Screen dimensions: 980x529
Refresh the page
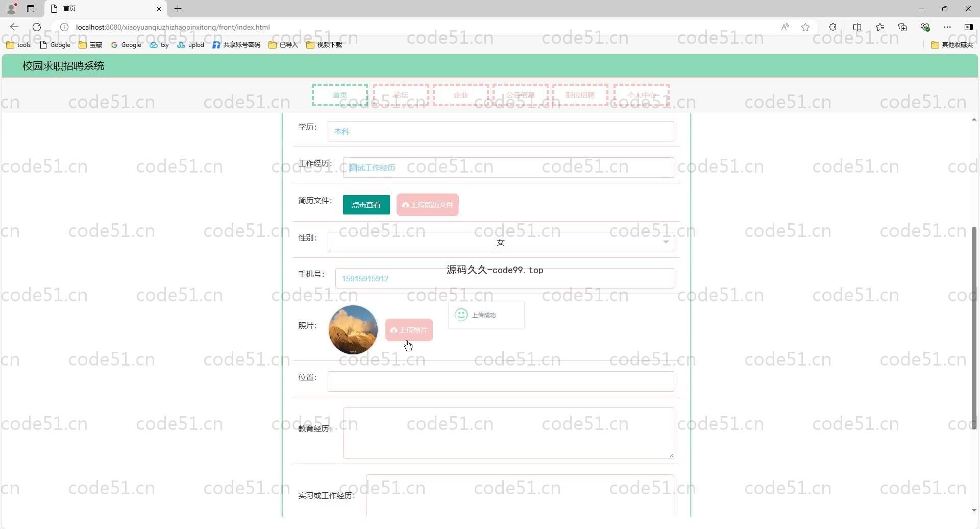click(x=37, y=27)
